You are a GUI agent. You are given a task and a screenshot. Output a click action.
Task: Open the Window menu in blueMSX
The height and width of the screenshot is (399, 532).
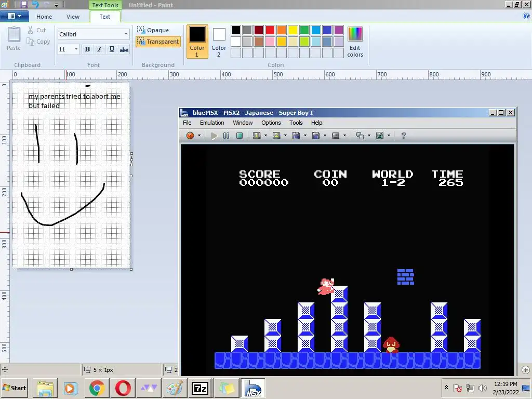coord(243,123)
